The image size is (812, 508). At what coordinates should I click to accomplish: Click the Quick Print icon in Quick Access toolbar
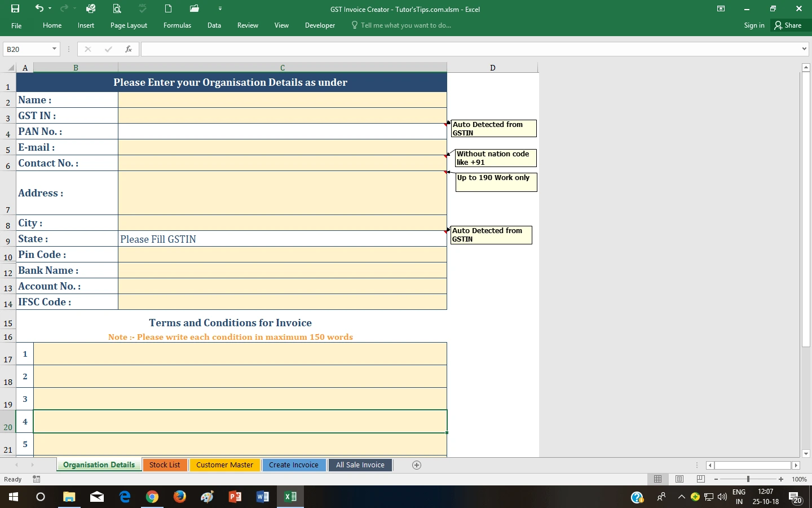point(90,8)
